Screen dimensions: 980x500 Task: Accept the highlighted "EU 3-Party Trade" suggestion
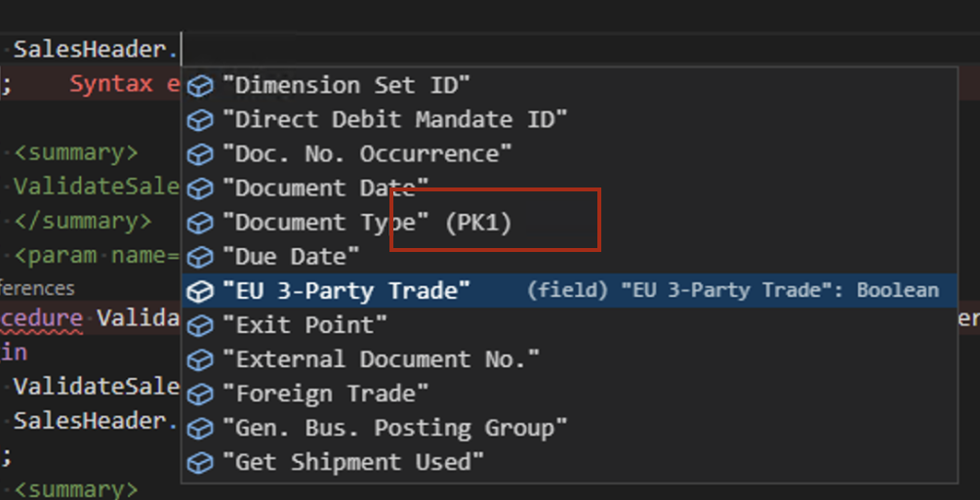pos(347,291)
